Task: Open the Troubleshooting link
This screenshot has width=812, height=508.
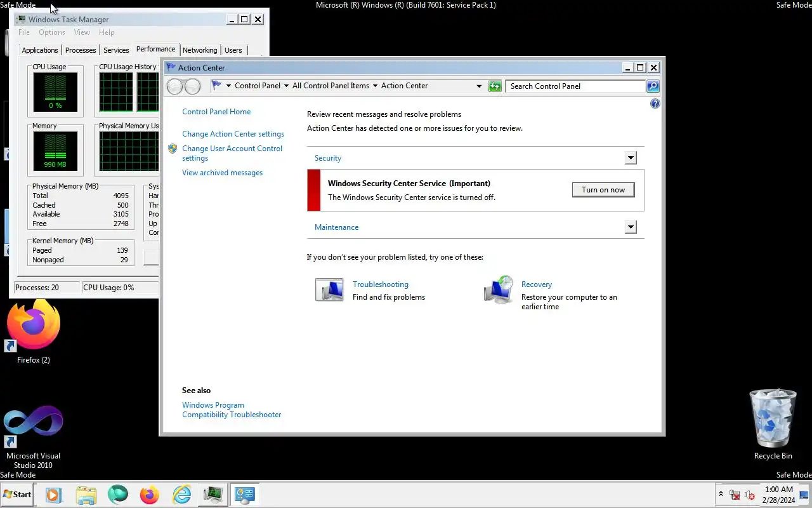Action: (x=381, y=284)
